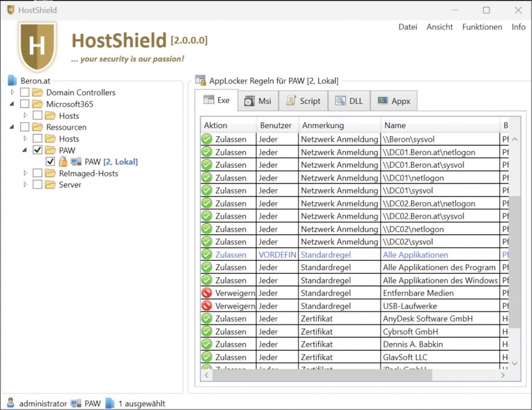Screen dimensions: 532x410
Task: Expand the Domain Controllers tree node
Action: click(x=13, y=92)
